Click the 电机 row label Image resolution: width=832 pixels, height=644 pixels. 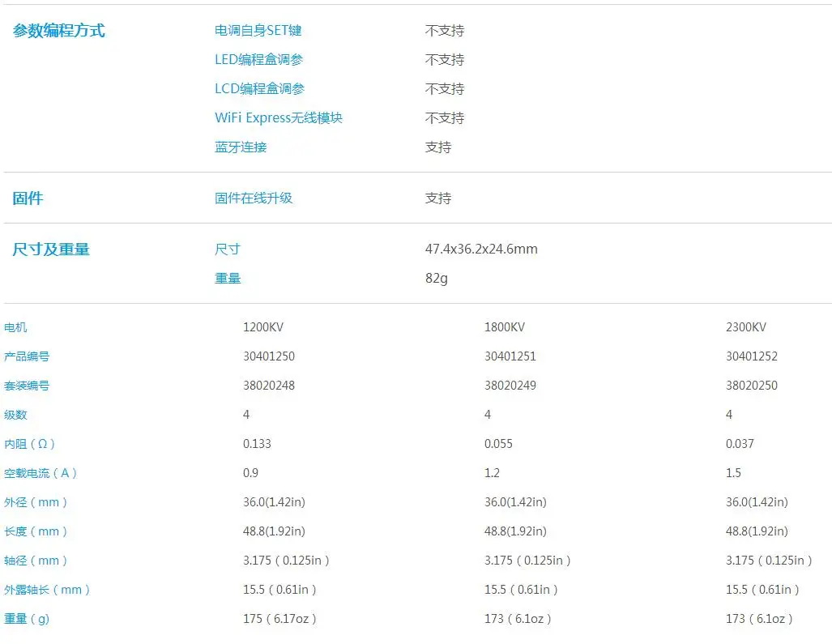click(15, 327)
